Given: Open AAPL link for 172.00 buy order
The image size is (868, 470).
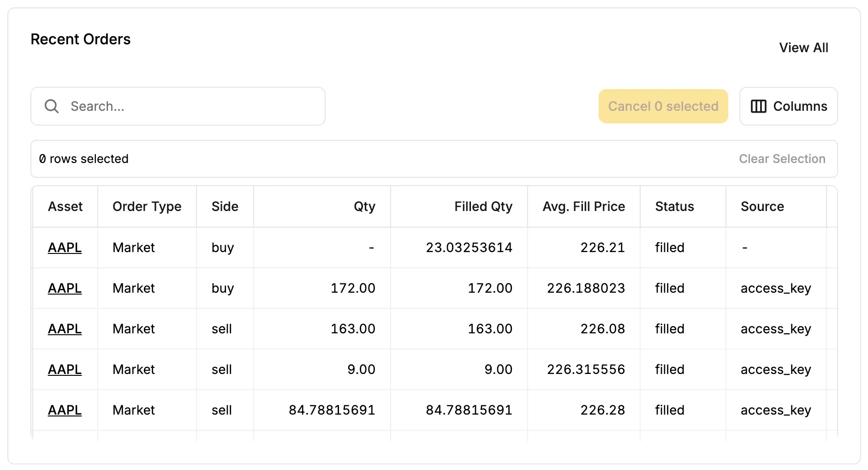Looking at the screenshot, I should [65, 288].
